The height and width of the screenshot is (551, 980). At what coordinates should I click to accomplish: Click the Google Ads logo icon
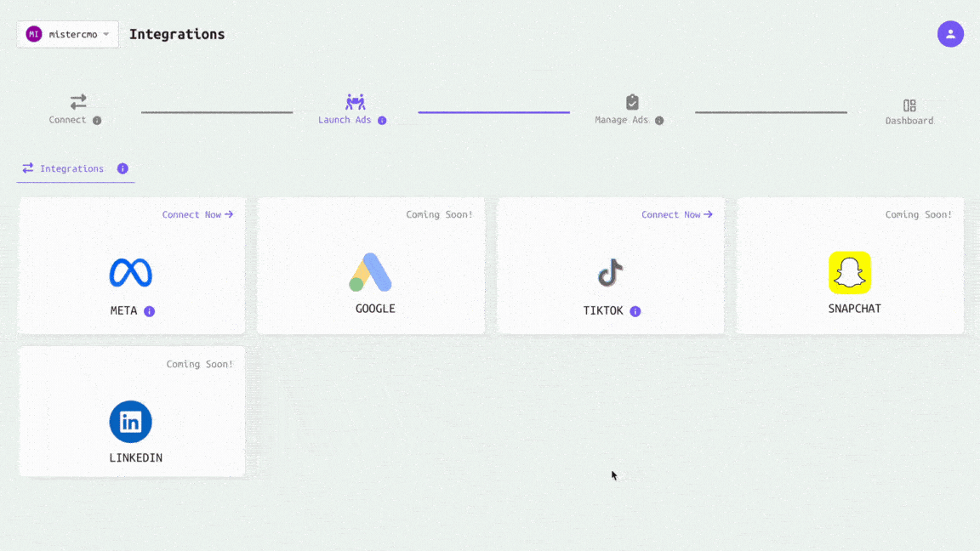[x=370, y=272]
